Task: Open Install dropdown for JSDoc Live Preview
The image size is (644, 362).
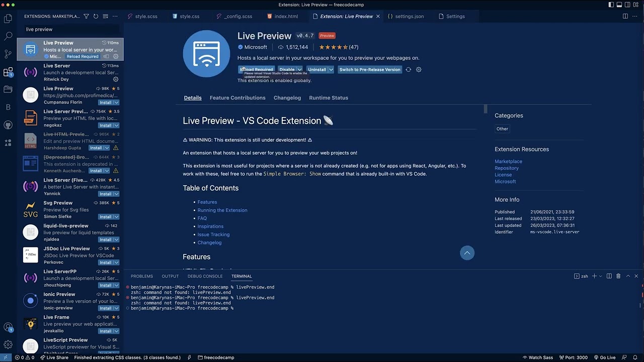Action: pos(116,262)
